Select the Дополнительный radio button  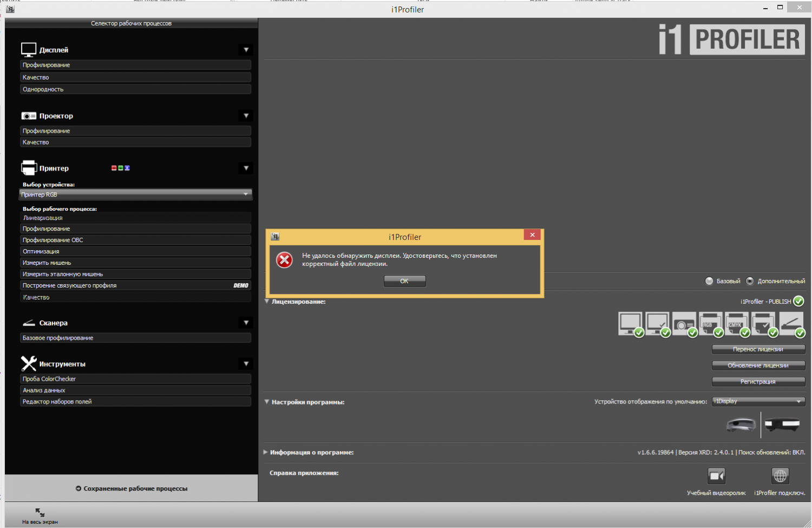750,281
